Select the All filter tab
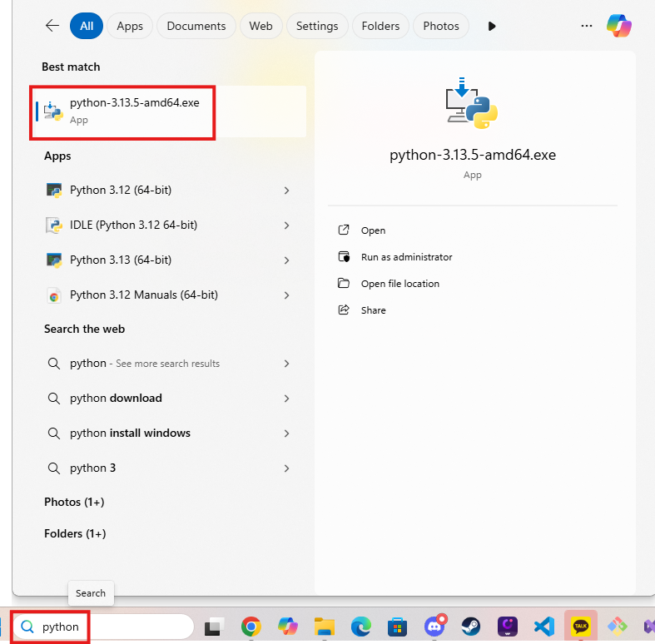 87,26
